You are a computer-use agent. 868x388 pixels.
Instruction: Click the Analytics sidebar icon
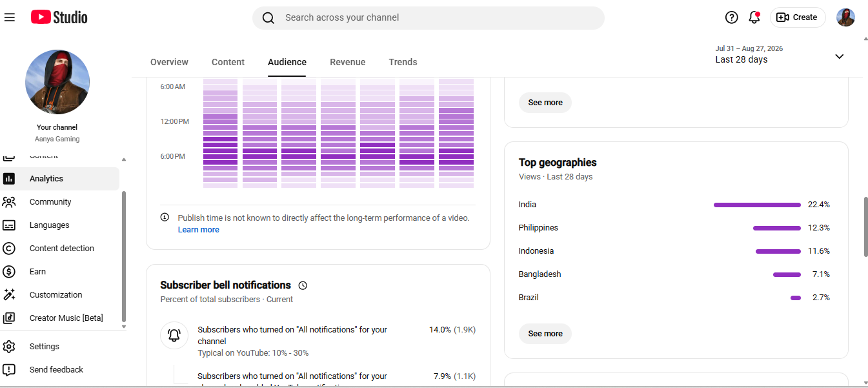pos(9,179)
